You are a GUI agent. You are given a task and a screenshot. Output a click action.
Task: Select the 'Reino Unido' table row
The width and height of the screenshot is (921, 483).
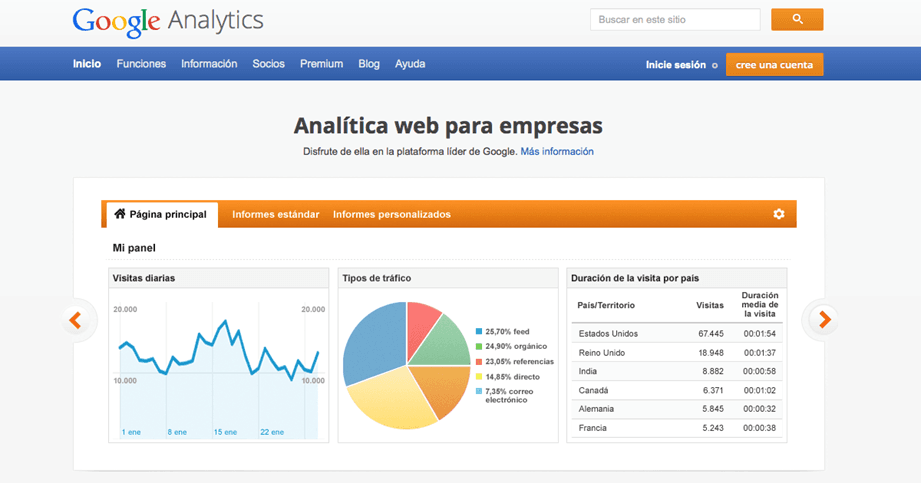677,353
